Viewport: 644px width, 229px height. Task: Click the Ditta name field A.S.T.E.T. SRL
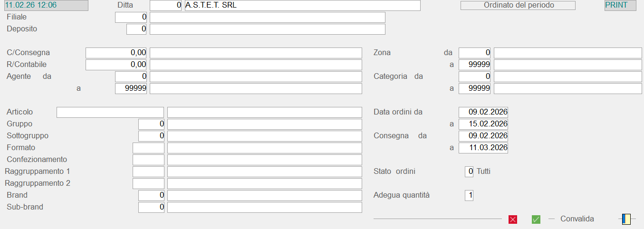[302, 5]
